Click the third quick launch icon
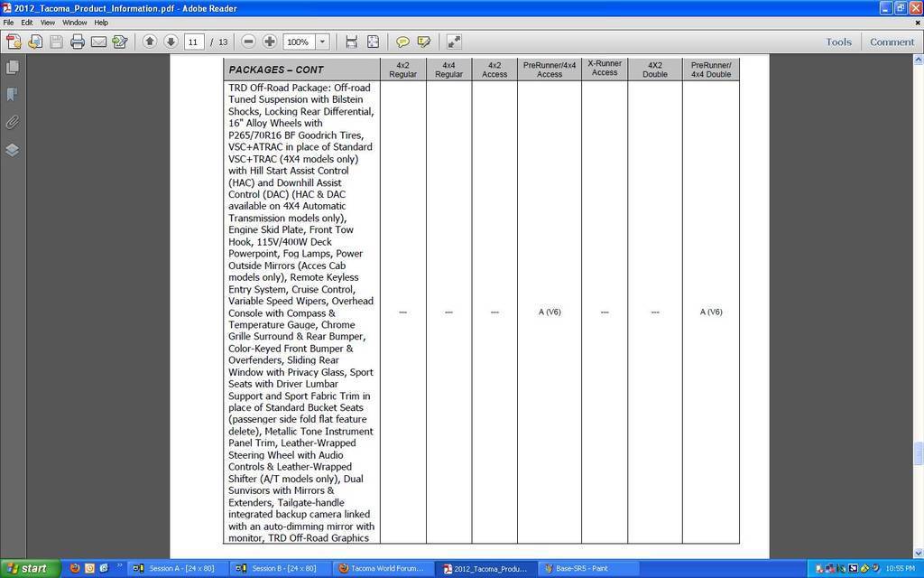The image size is (924, 578). click(104, 569)
